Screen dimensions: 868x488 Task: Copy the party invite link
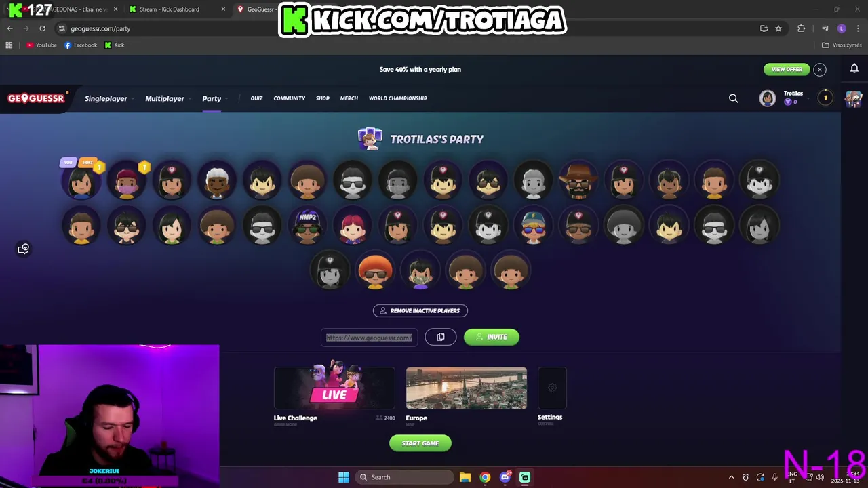[441, 337]
